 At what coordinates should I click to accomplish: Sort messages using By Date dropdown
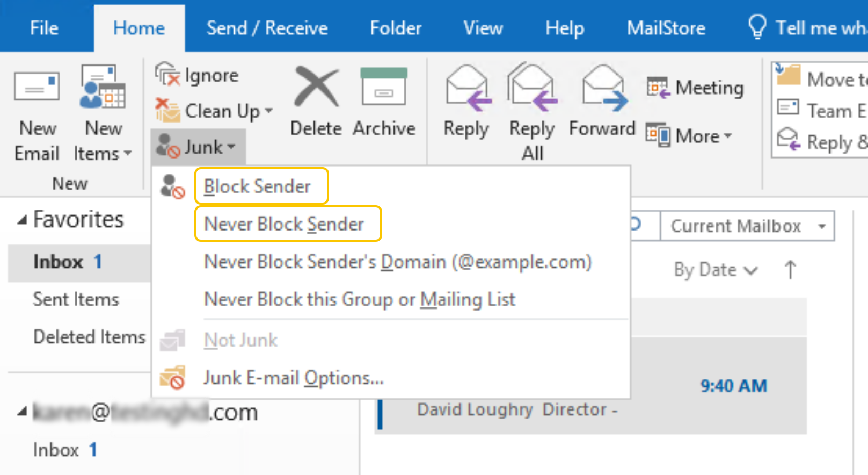tap(715, 270)
